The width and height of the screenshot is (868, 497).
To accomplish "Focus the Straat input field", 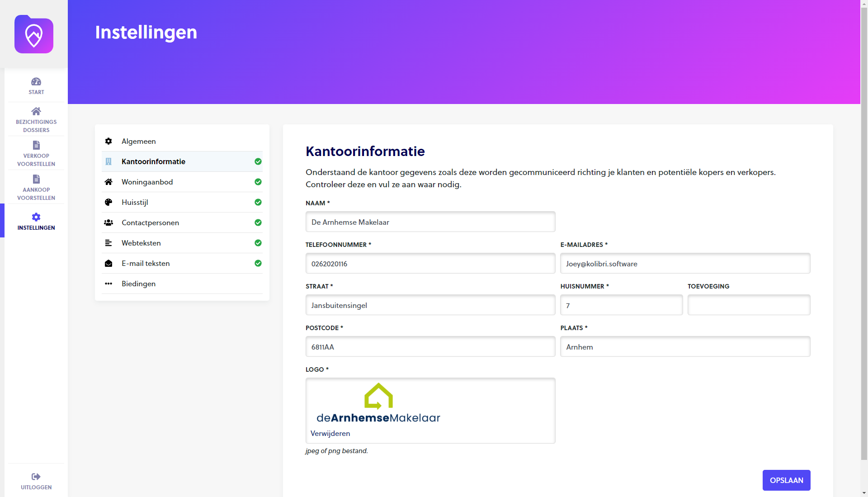I will coord(430,305).
